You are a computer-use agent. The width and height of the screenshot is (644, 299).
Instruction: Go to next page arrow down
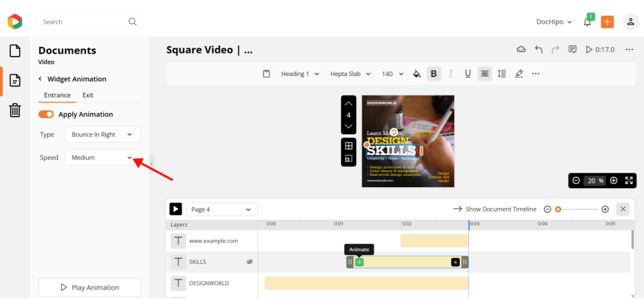(348, 126)
